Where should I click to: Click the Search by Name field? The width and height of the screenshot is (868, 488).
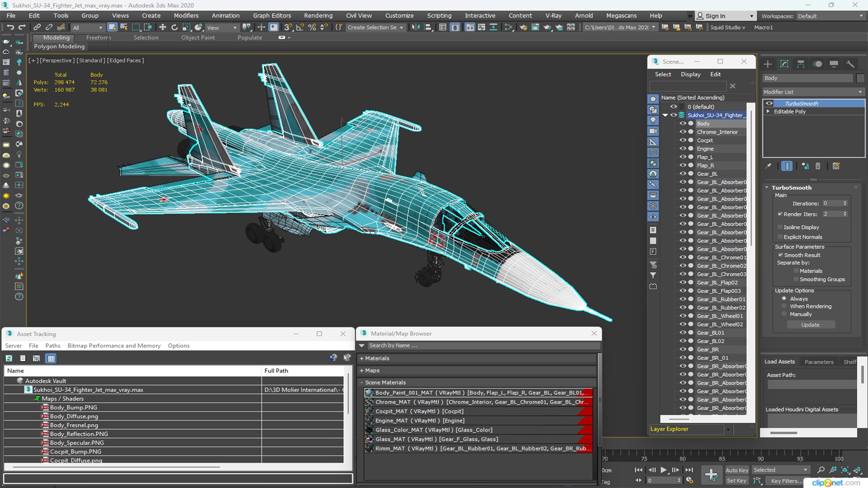coord(483,346)
